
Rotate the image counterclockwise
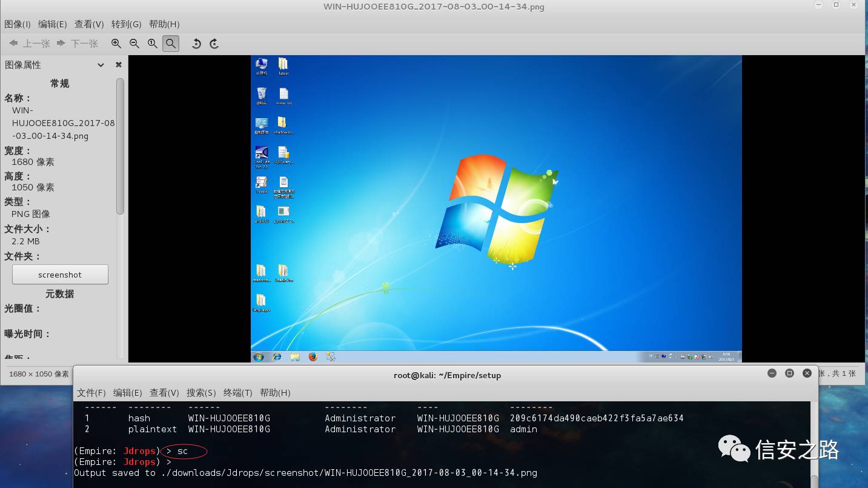(x=196, y=44)
